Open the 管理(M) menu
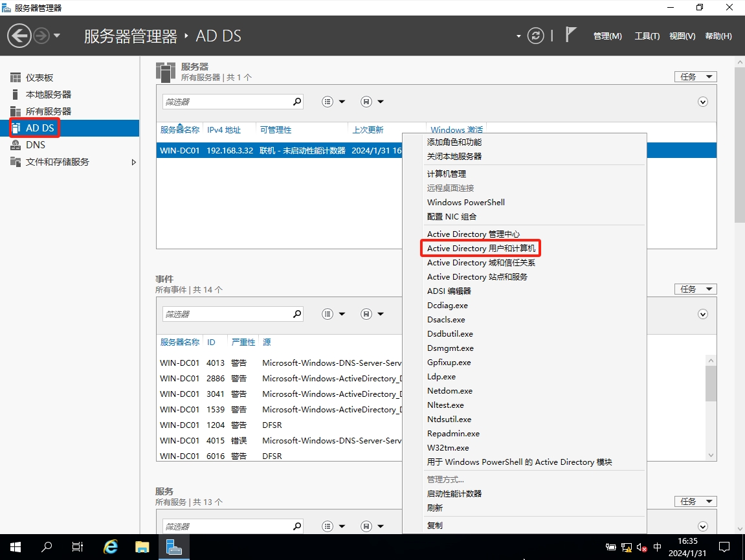Screen dimensions: 745x560 click(x=607, y=36)
